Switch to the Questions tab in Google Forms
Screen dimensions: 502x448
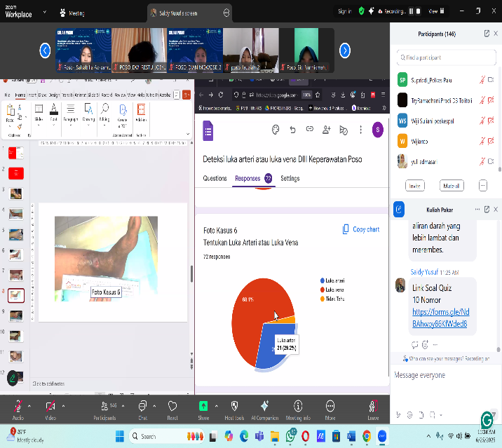215,178
